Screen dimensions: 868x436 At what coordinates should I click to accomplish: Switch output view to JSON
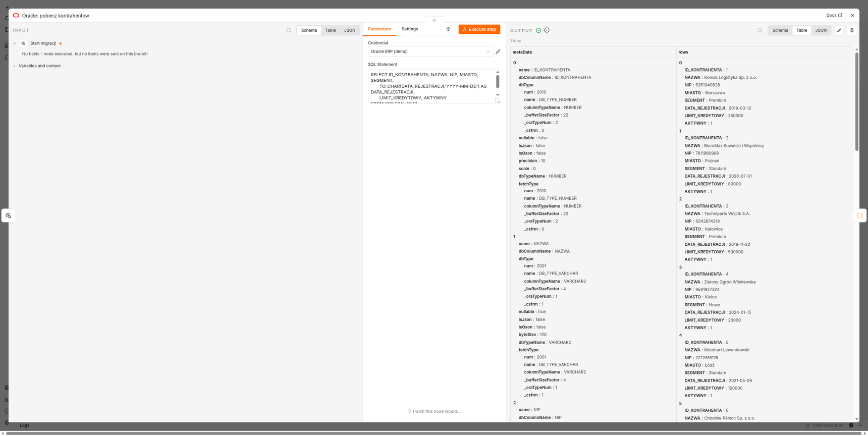(x=821, y=30)
